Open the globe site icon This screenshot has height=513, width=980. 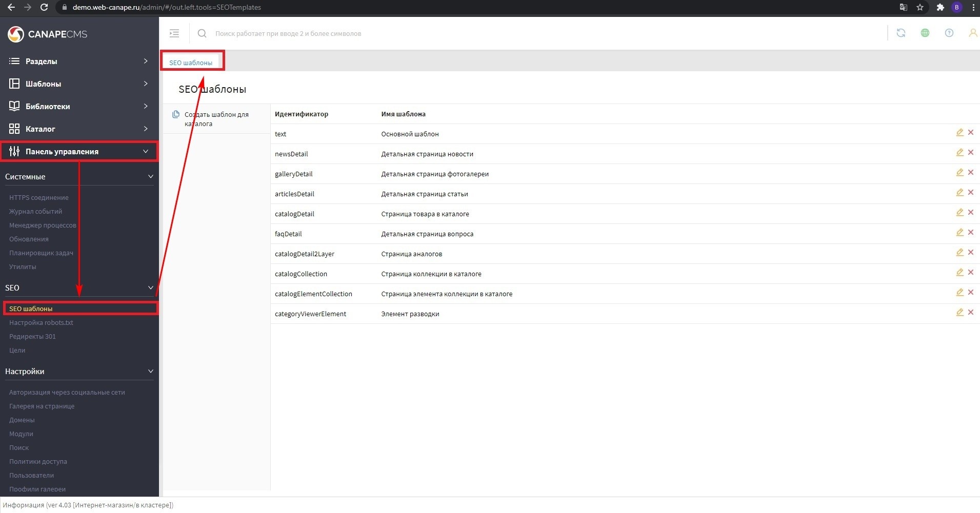click(925, 33)
